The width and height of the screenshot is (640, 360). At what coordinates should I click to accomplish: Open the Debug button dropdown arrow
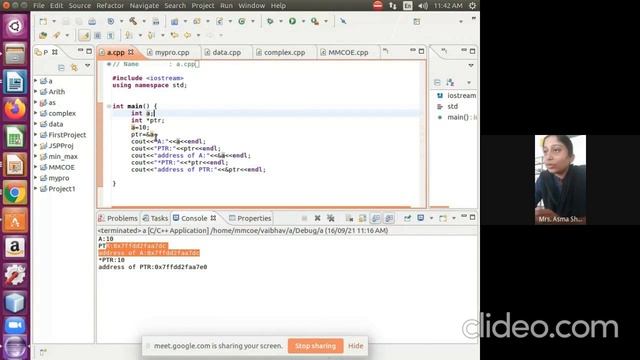281,21
